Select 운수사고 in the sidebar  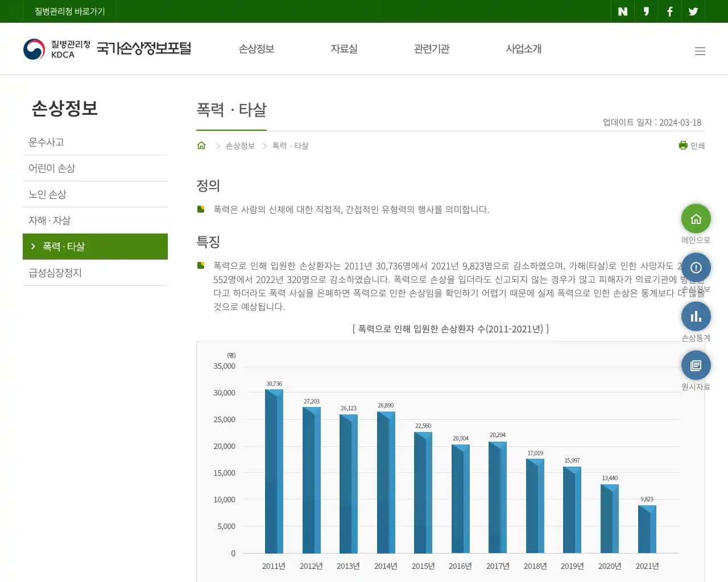tap(95, 142)
